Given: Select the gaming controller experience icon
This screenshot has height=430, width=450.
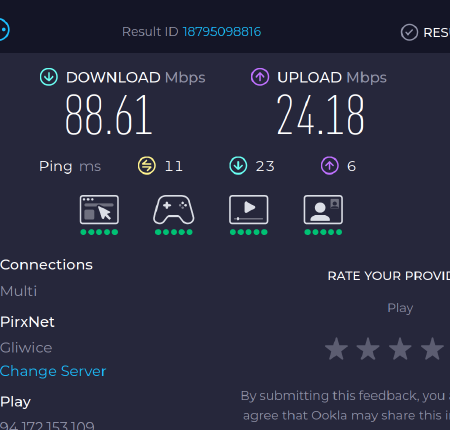Looking at the screenshot, I should pyautogui.click(x=174, y=210).
